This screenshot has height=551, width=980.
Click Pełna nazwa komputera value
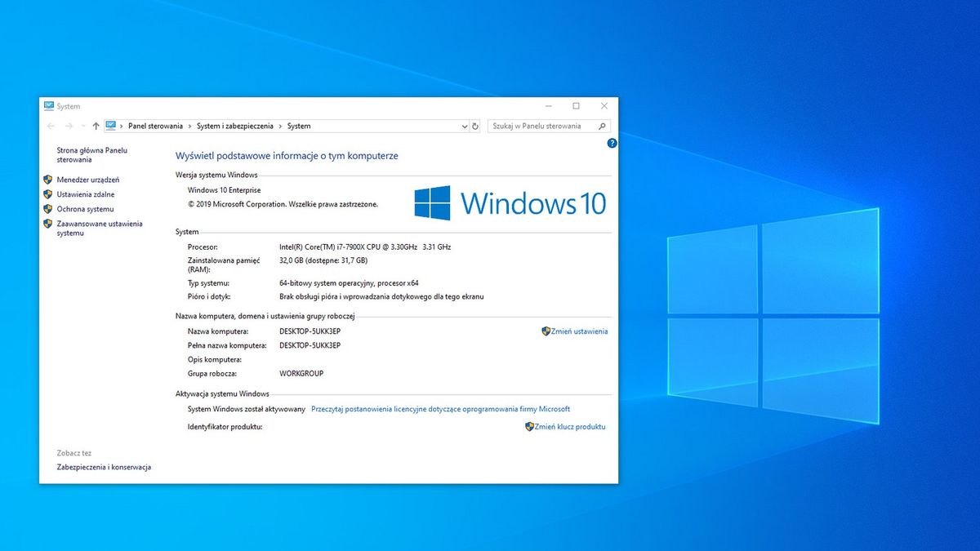pos(310,345)
